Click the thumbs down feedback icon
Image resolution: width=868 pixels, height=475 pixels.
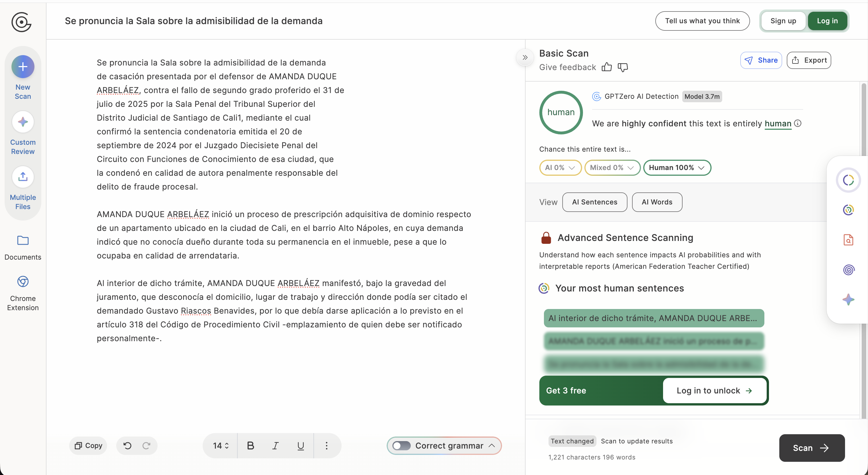point(623,67)
